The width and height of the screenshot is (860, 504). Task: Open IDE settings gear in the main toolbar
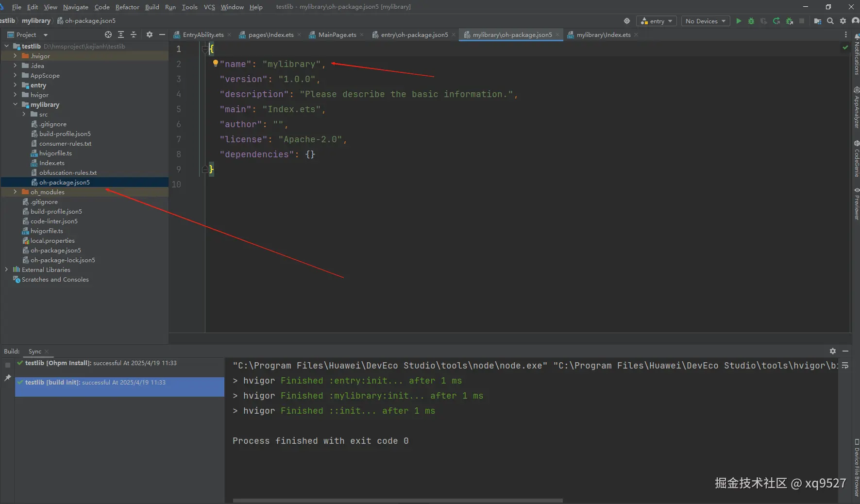coord(843,21)
